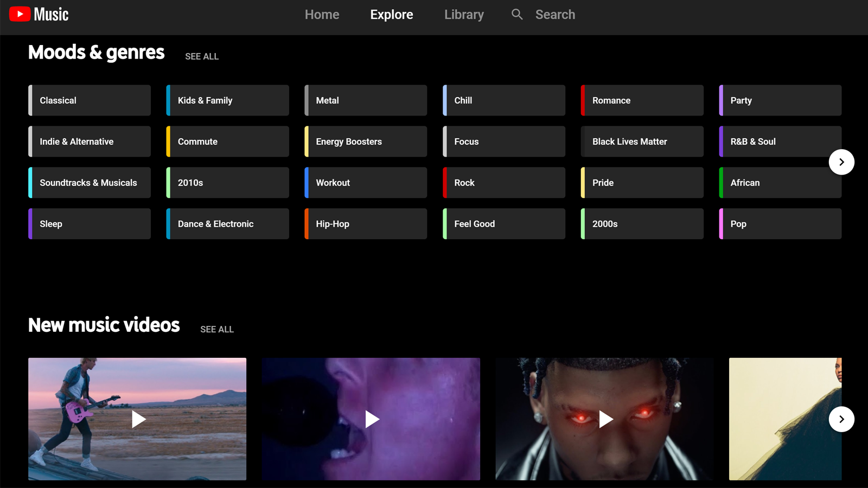See all moods and genres
This screenshot has width=868, height=488.
click(202, 56)
